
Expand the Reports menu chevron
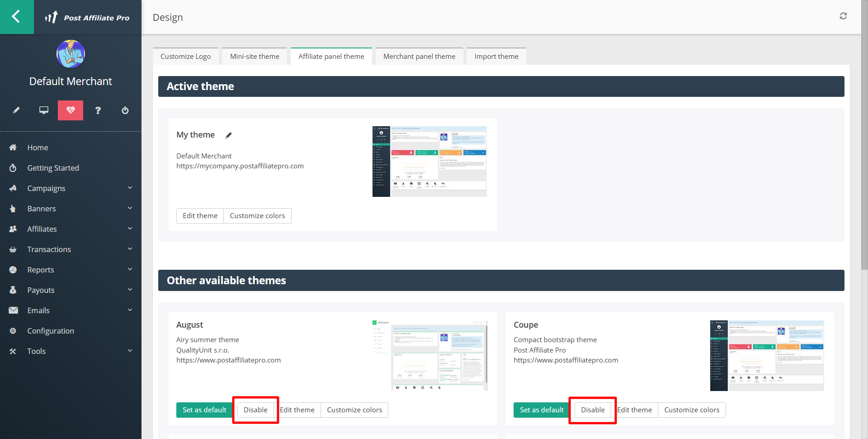130,269
